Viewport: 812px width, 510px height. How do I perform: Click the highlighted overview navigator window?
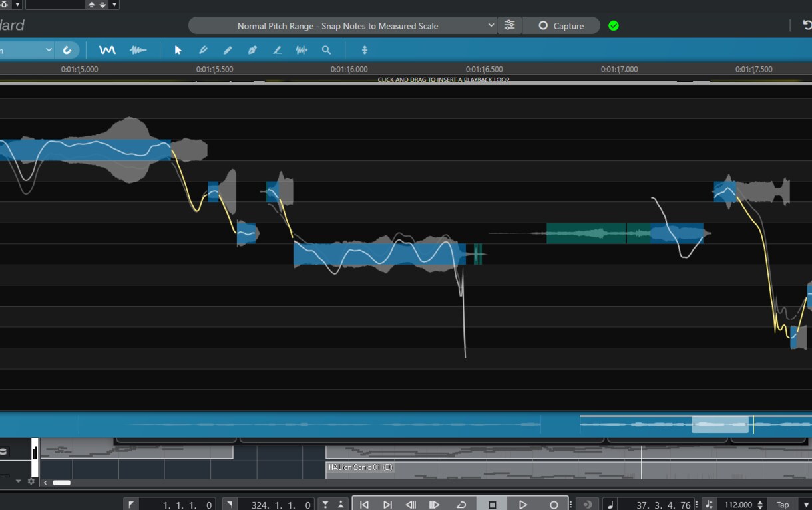click(x=719, y=424)
